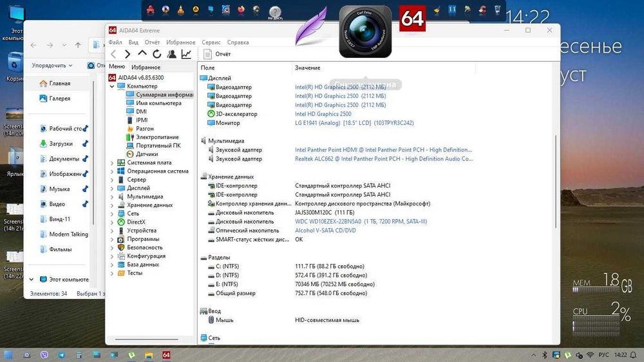This screenshot has height=362, width=644.
Task: Expand the Операционная система node
Action: [x=112, y=171]
